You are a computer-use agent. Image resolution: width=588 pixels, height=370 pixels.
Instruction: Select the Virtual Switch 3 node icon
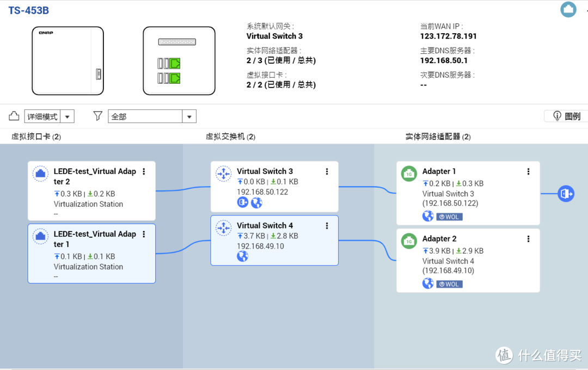(x=223, y=174)
